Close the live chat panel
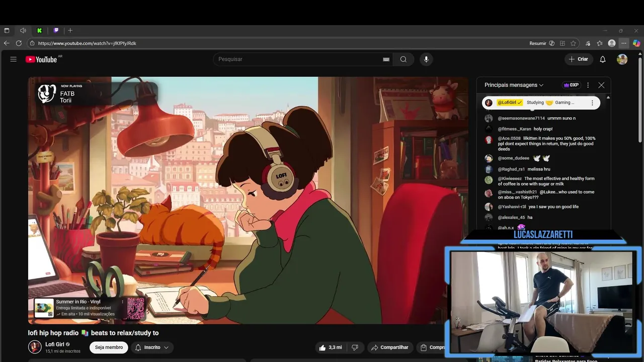The height and width of the screenshot is (362, 644). click(x=601, y=85)
